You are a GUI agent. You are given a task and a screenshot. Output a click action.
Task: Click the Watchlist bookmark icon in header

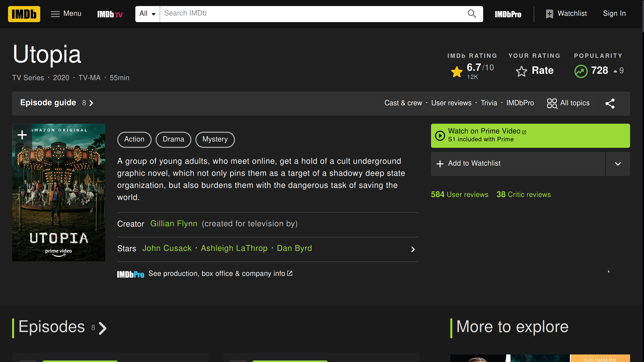pyautogui.click(x=549, y=14)
